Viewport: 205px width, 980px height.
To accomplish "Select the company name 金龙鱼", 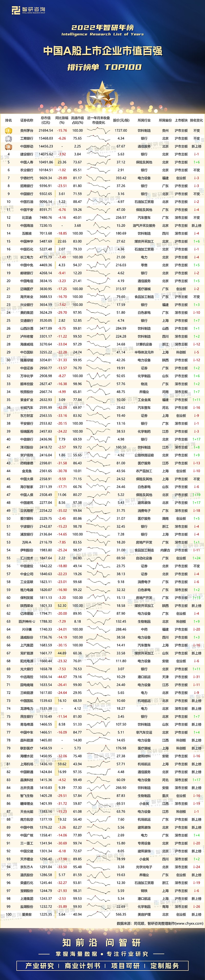I will coord(27,471).
